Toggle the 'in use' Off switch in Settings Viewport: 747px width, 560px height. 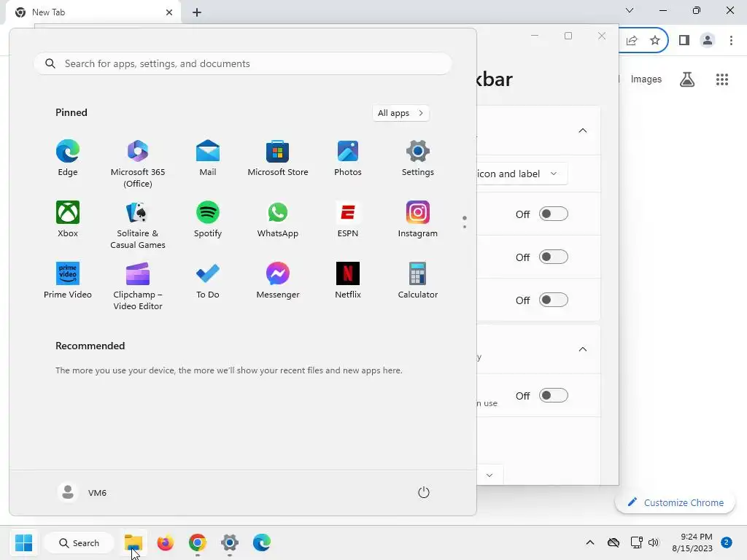click(553, 395)
